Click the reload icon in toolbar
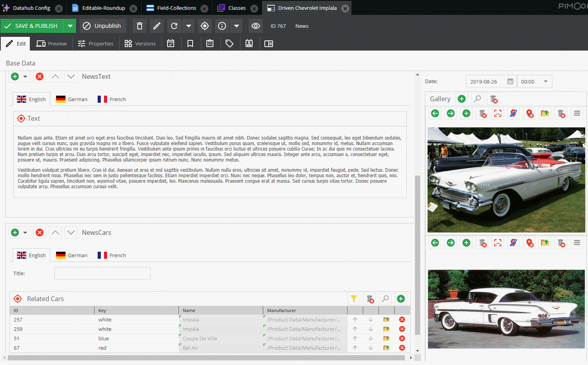 pyautogui.click(x=174, y=26)
